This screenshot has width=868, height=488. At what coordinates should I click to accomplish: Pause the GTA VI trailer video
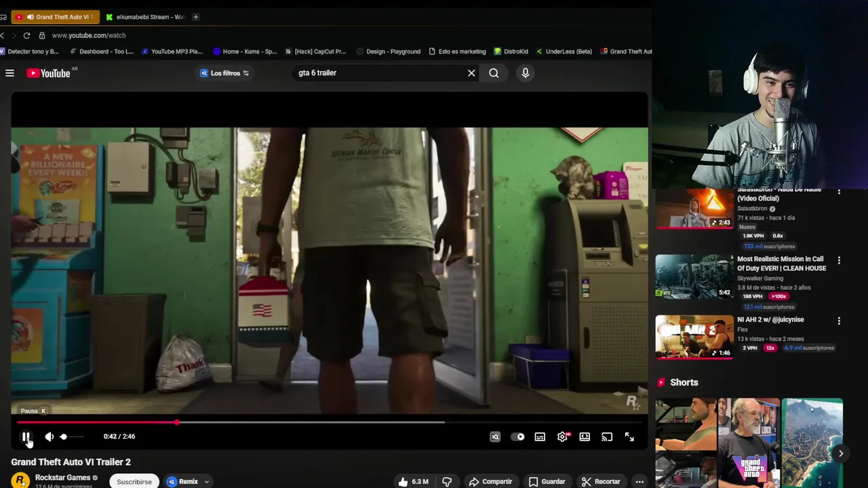(26, 437)
